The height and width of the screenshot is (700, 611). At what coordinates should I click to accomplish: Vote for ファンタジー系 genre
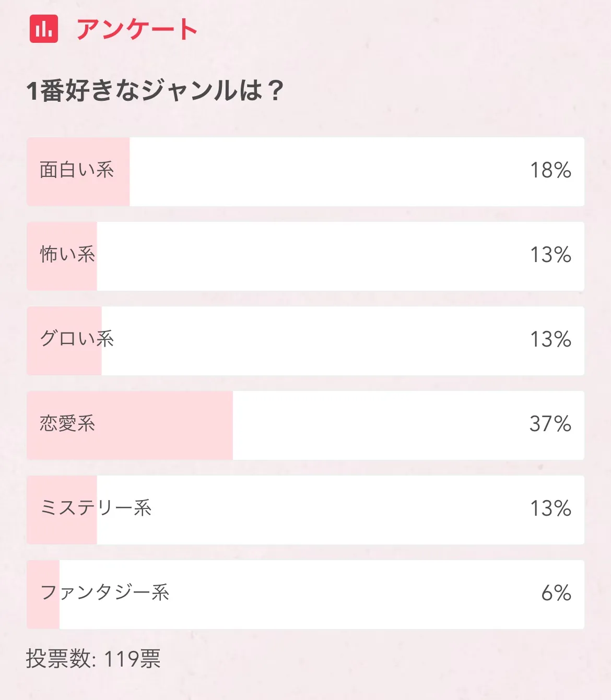[105, 593]
